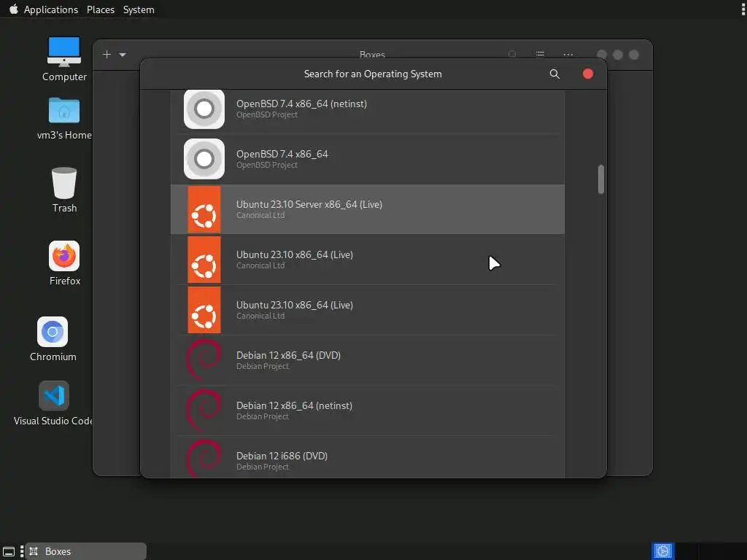Click the Debian 12 i686 (DVD) swirl icon

pyautogui.click(x=204, y=458)
